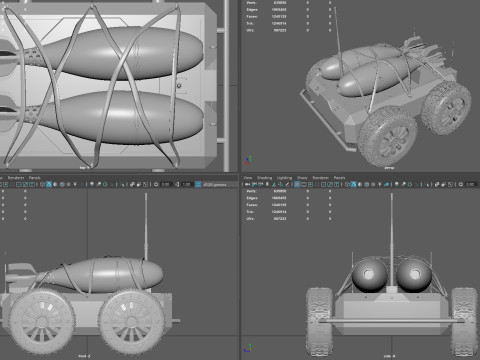
Task: Open Show menu in side panel
Action: (x=302, y=178)
